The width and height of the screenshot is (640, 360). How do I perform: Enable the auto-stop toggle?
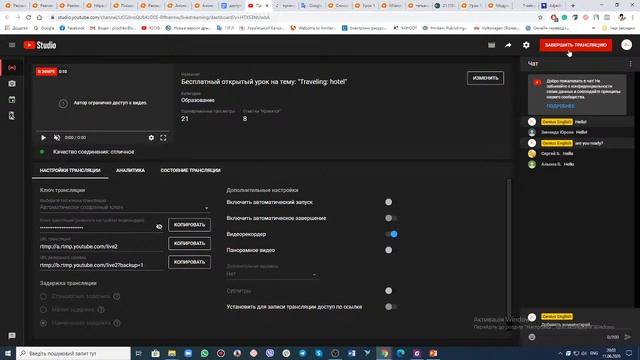391,218
